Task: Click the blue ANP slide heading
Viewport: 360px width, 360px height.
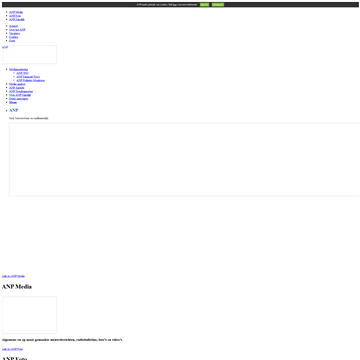Action: tap(14, 110)
